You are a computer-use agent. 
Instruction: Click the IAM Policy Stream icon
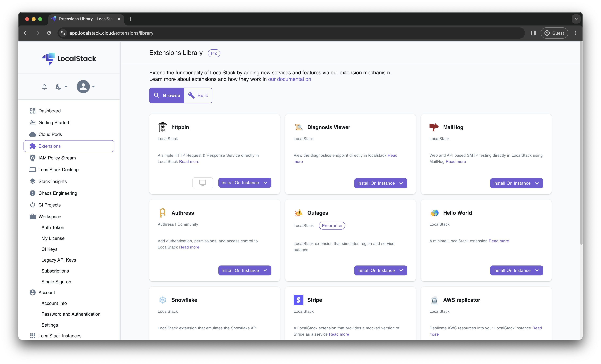tap(33, 158)
